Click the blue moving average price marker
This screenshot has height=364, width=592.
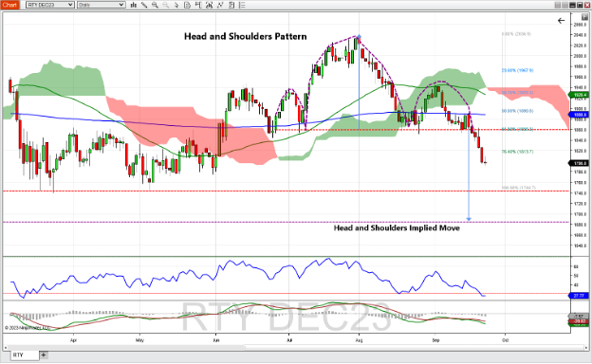[x=578, y=115]
